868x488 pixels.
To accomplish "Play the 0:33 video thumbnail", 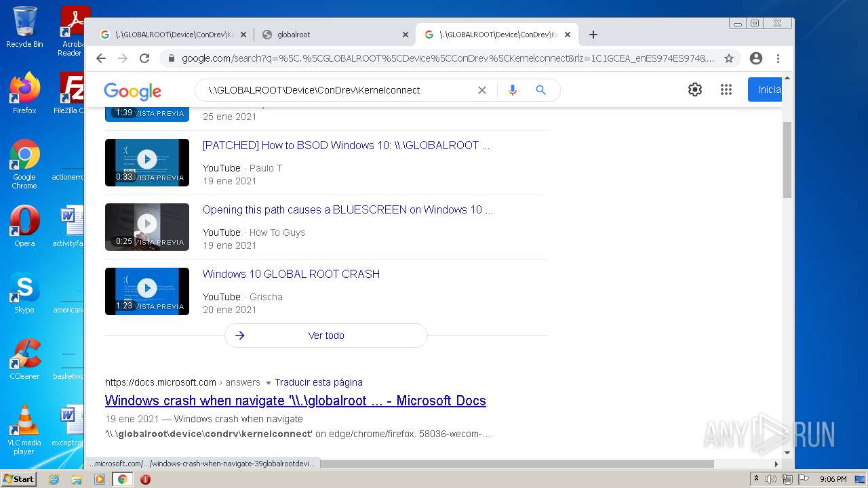I will coord(147,163).
